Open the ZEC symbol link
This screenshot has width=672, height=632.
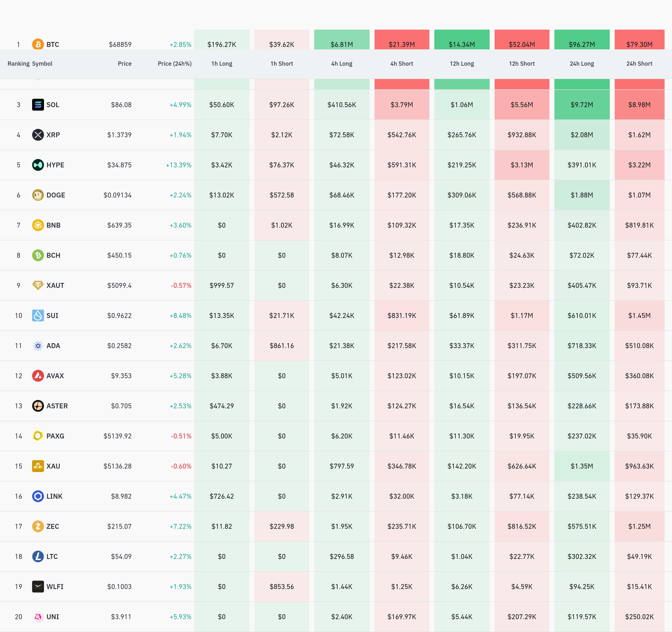tap(52, 526)
